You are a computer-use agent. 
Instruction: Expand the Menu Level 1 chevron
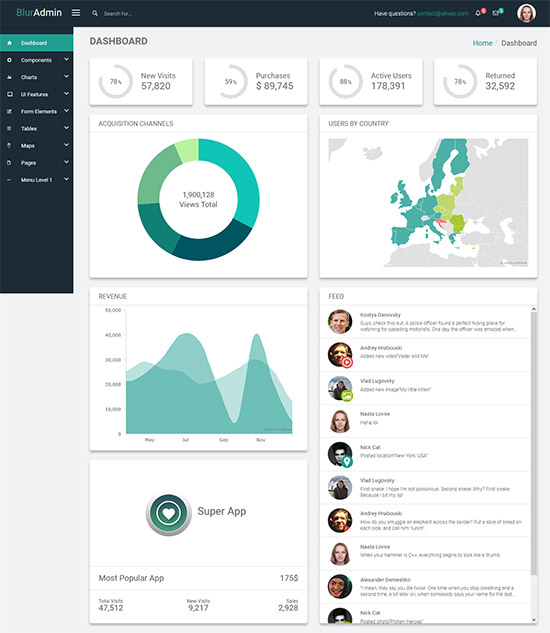[x=66, y=179]
